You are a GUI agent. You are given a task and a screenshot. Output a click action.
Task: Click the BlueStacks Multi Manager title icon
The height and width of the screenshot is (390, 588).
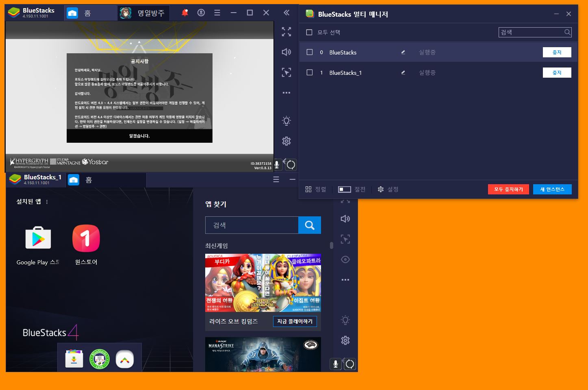310,14
